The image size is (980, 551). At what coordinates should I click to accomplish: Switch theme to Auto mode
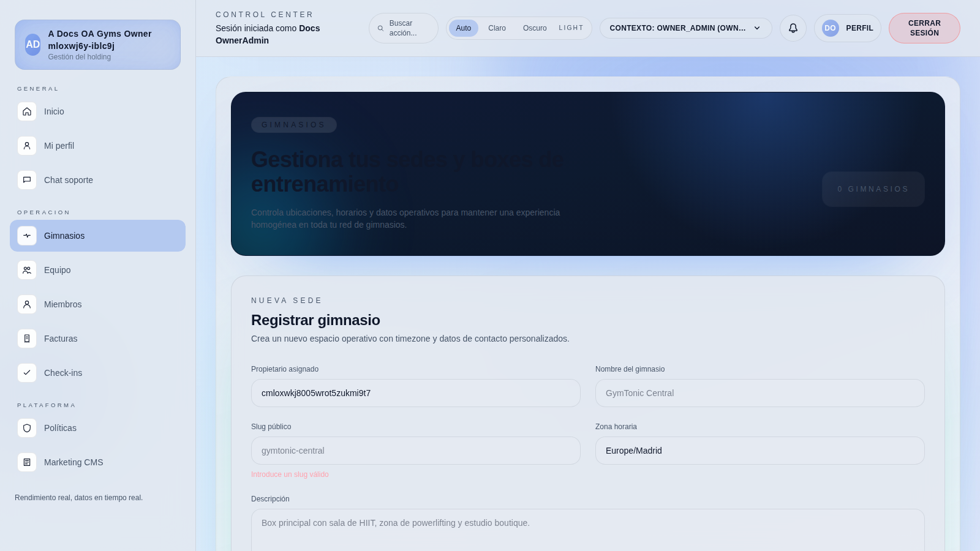[463, 28]
